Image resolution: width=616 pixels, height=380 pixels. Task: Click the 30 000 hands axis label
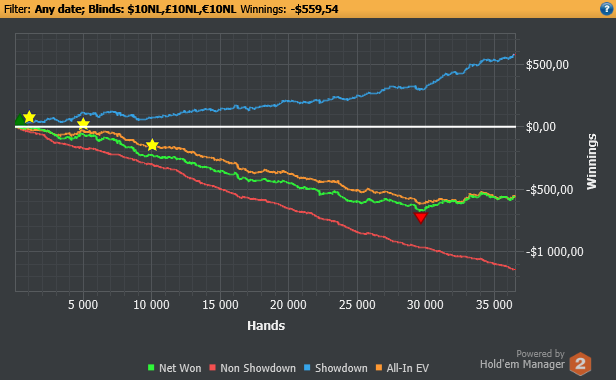[x=425, y=305]
